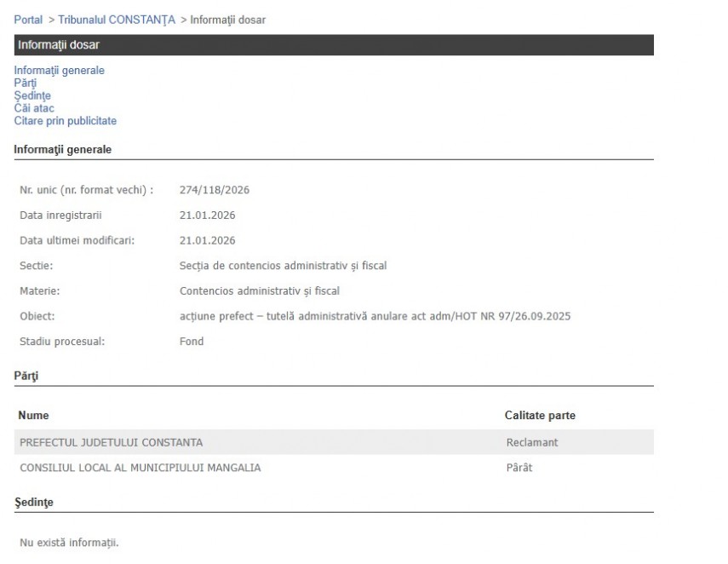728x564 pixels.
Task: Click the Nume column header
Action: 33,416
